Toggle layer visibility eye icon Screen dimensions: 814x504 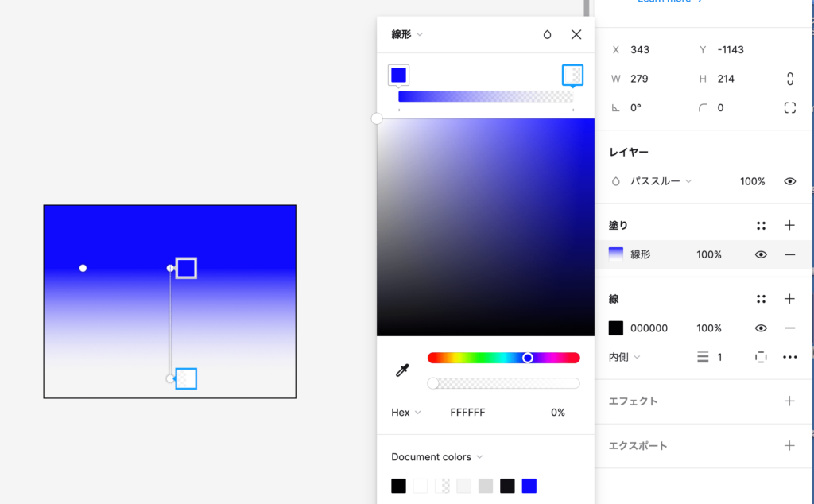789,181
